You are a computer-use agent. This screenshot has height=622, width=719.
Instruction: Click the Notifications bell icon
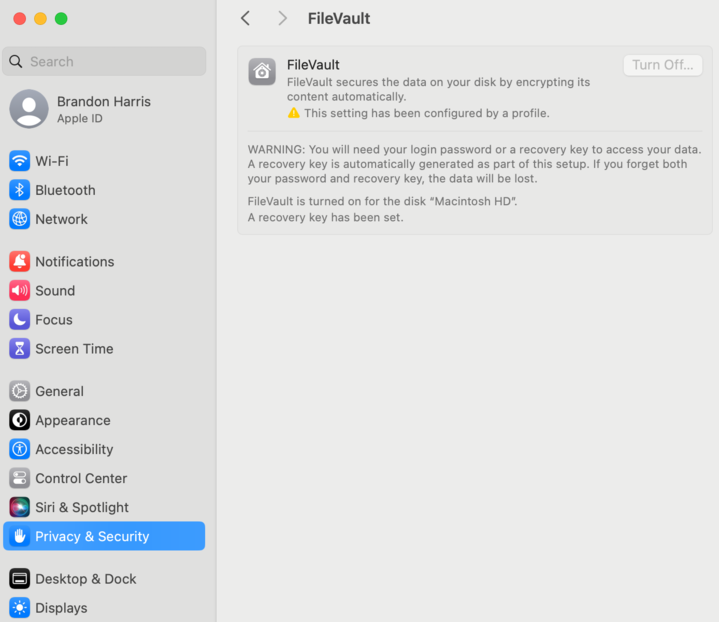click(x=19, y=261)
